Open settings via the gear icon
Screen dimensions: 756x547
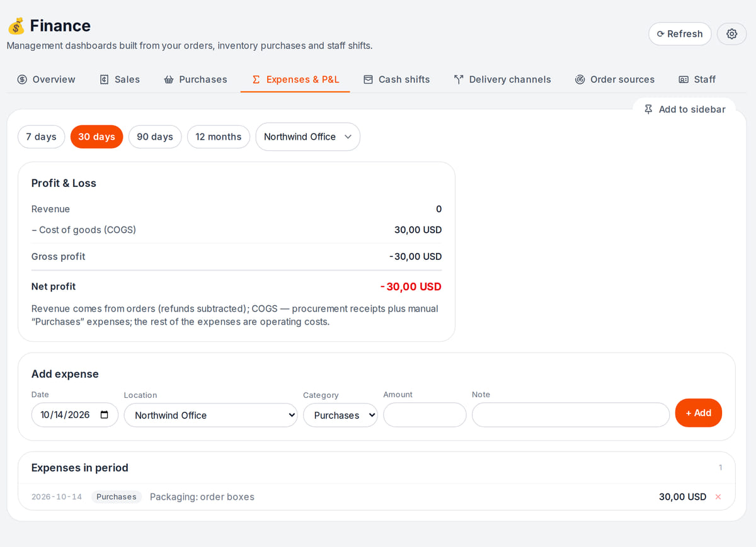pyautogui.click(x=731, y=34)
